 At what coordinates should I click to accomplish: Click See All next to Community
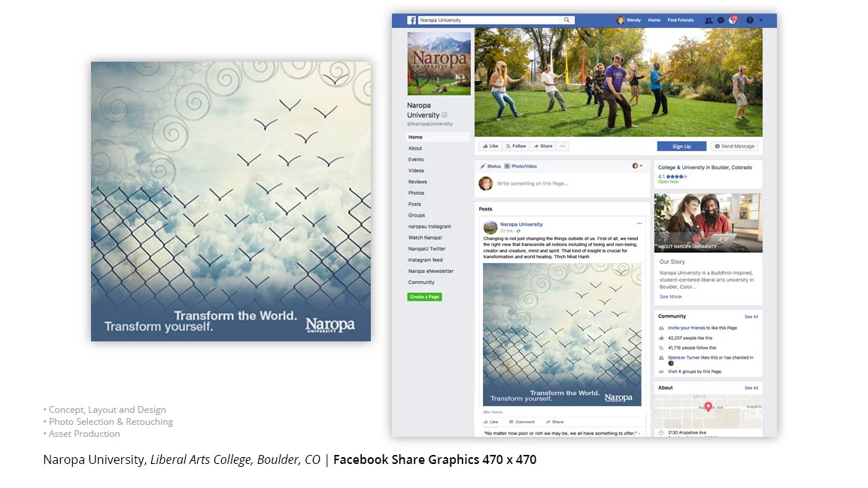[x=751, y=317]
